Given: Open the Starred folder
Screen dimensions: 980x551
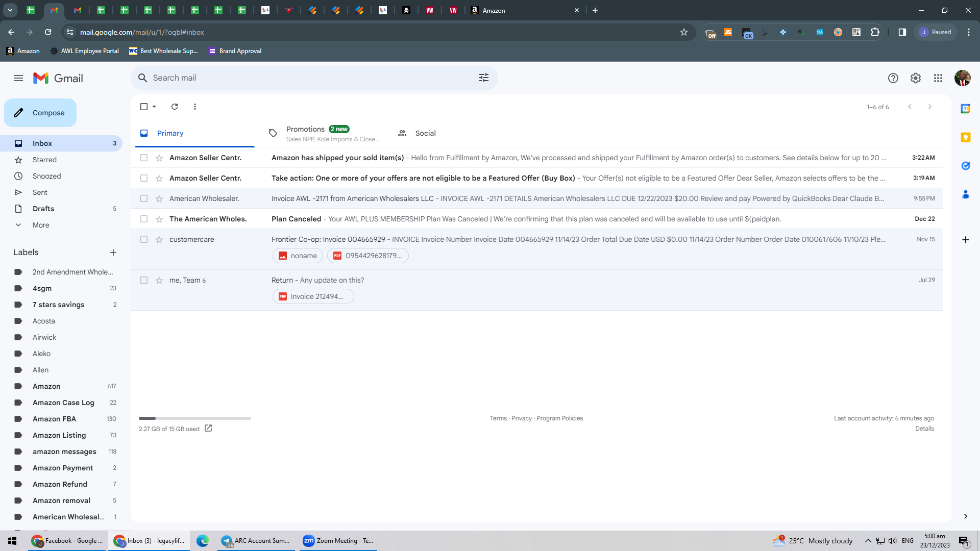Looking at the screenshot, I should (44, 160).
